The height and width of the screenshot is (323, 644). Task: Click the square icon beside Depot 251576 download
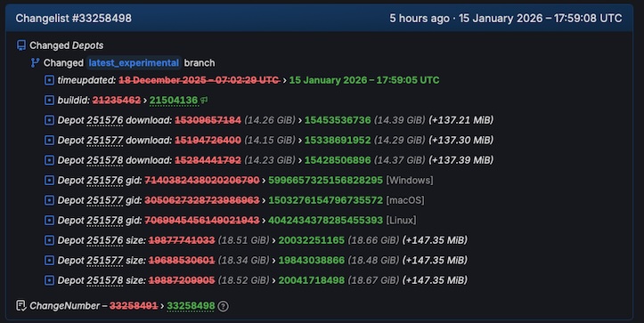pyautogui.click(x=49, y=120)
